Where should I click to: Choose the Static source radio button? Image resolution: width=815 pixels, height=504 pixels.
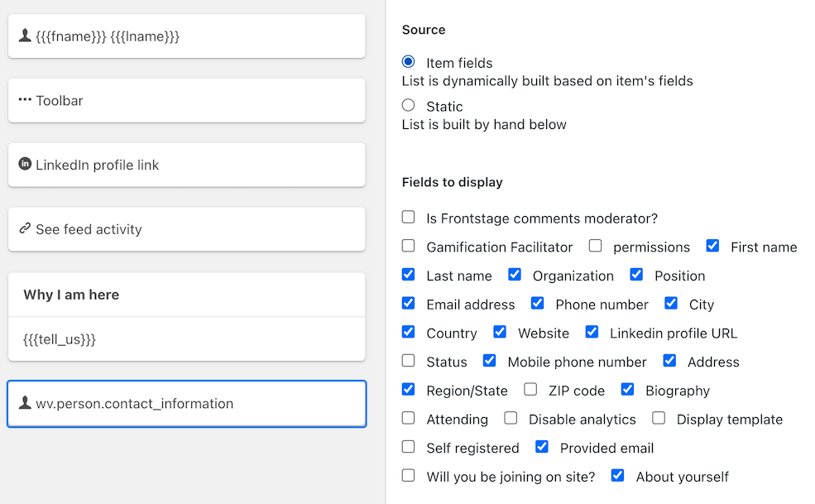point(408,106)
